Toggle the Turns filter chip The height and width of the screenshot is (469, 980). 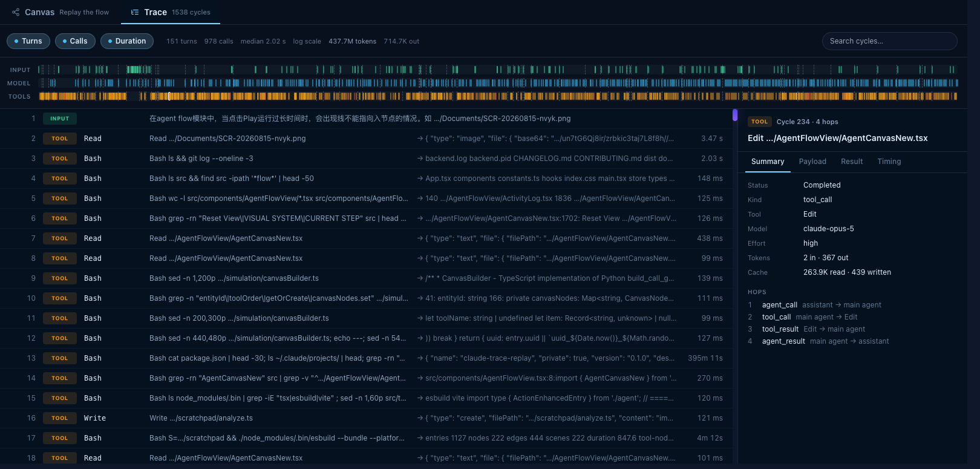tap(28, 41)
